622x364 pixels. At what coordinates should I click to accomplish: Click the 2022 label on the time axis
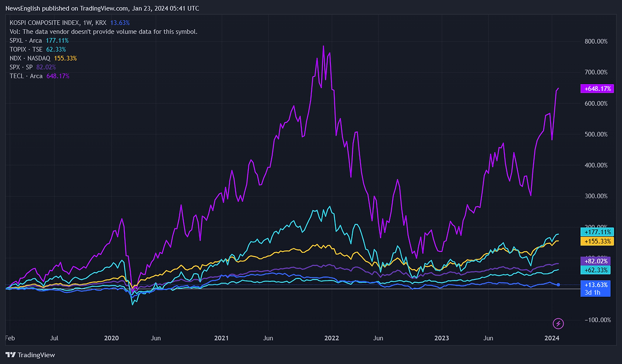coord(332,338)
